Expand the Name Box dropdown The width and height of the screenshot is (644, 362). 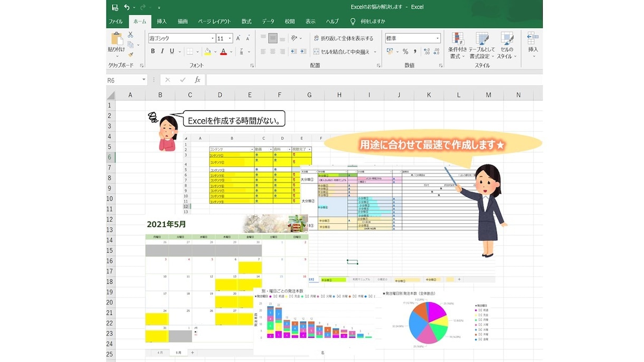pyautogui.click(x=144, y=80)
